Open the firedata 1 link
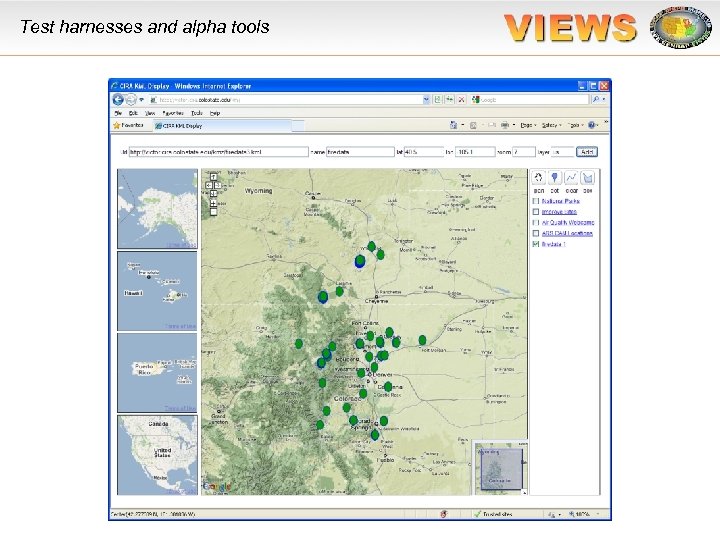The width and height of the screenshot is (720, 540). [553, 244]
